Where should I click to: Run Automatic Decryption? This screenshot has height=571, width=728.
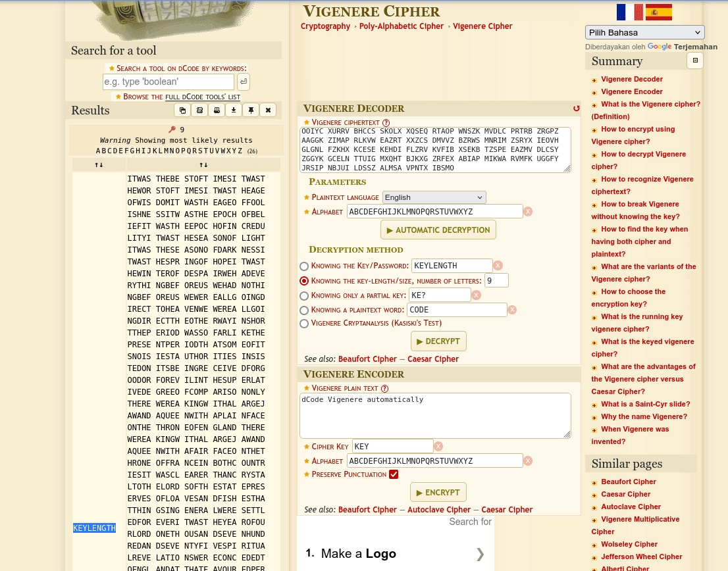tap(438, 230)
